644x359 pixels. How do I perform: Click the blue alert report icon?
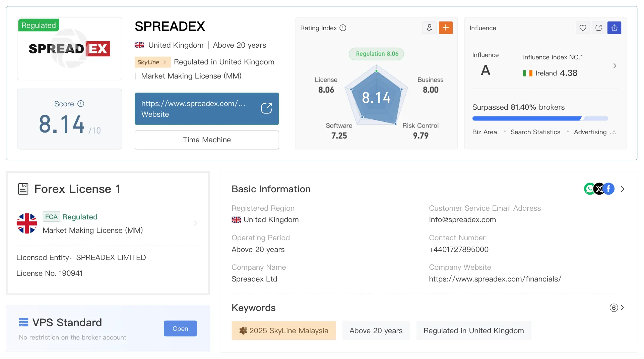[x=614, y=28]
